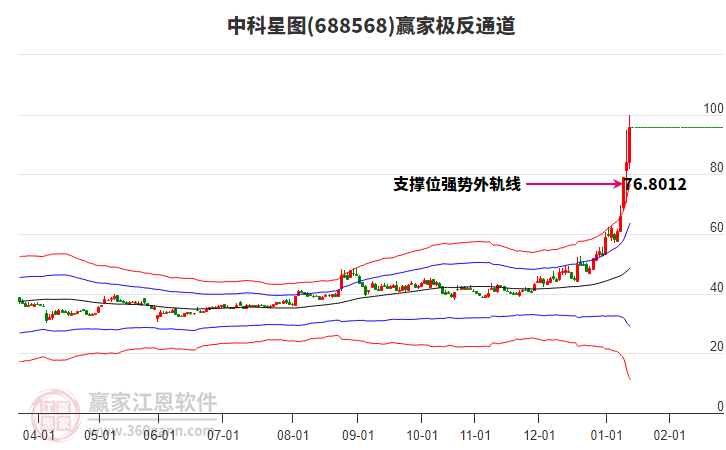The height and width of the screenshot is (450, 726).
Task: Click the green dashed price level line
Action: tap(678, 127)
